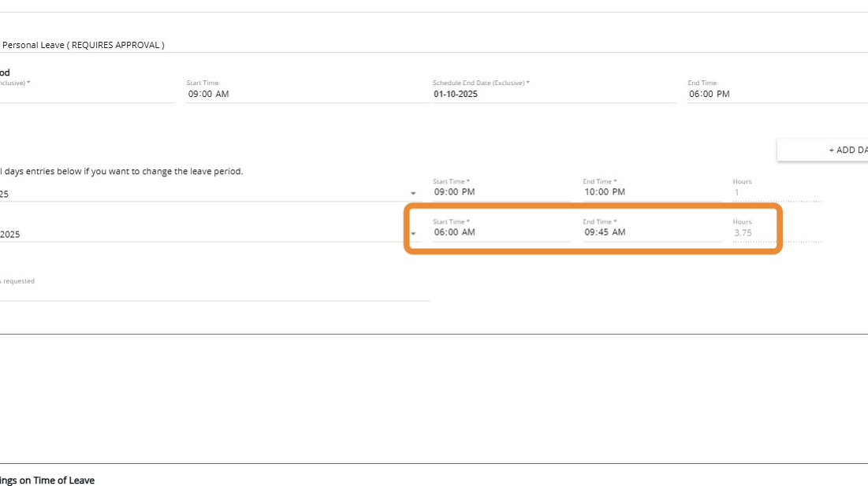Click Start Time field showing 09:00 AM
Image resolution: width=868 pixels, height=486 pixels.
tap(307, 94)
